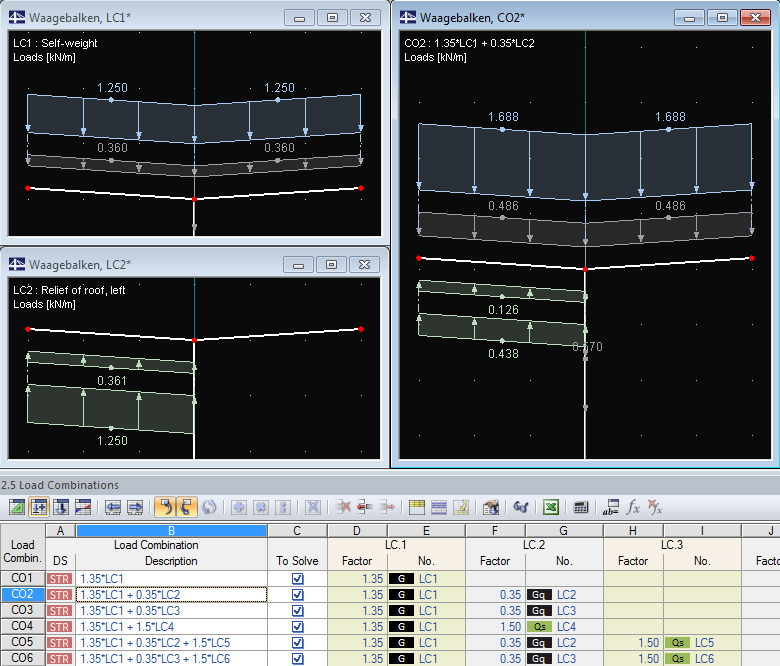This screenshot has width=780, height=666.
Task: Toggle the first orange-highlighted arrow icon
Action: point(165,507)
